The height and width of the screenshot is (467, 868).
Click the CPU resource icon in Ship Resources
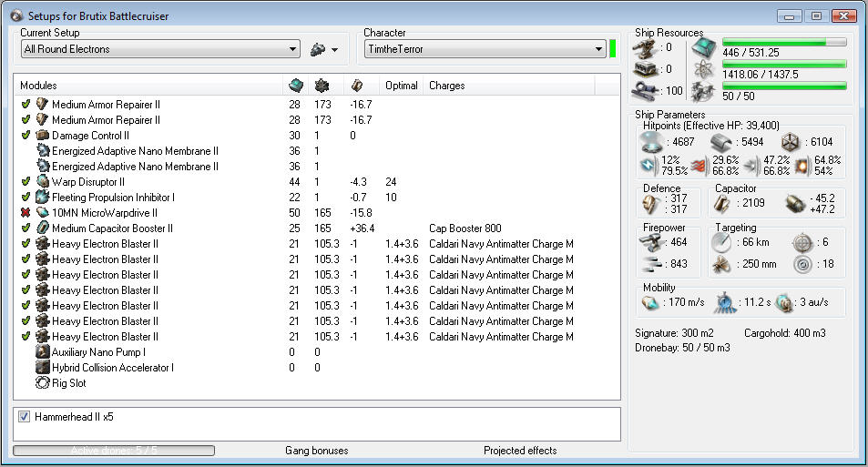click(703, 48)
